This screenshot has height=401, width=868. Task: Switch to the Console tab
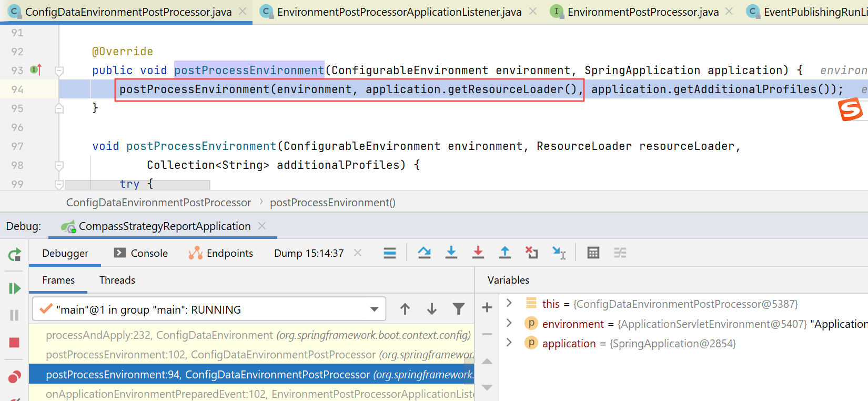141,253
